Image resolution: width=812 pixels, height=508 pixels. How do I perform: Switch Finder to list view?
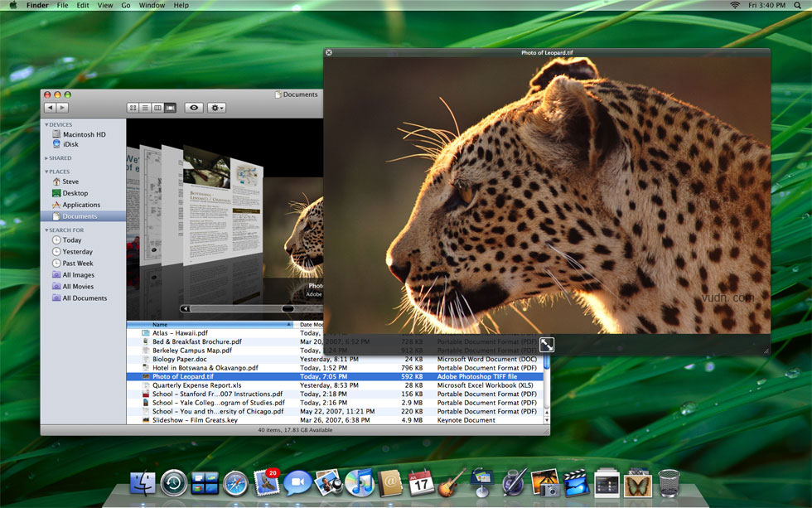(146, 108)
